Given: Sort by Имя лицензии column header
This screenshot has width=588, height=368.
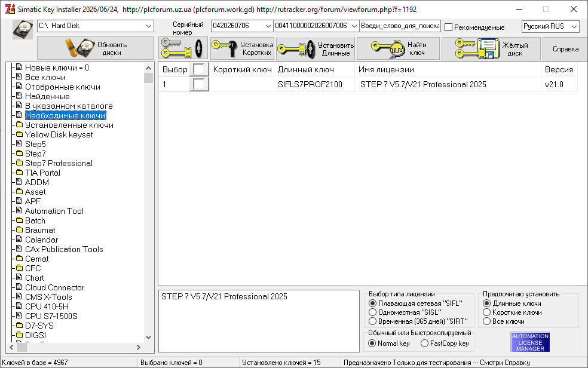Looking at the screenshot, I should point(448,69).
